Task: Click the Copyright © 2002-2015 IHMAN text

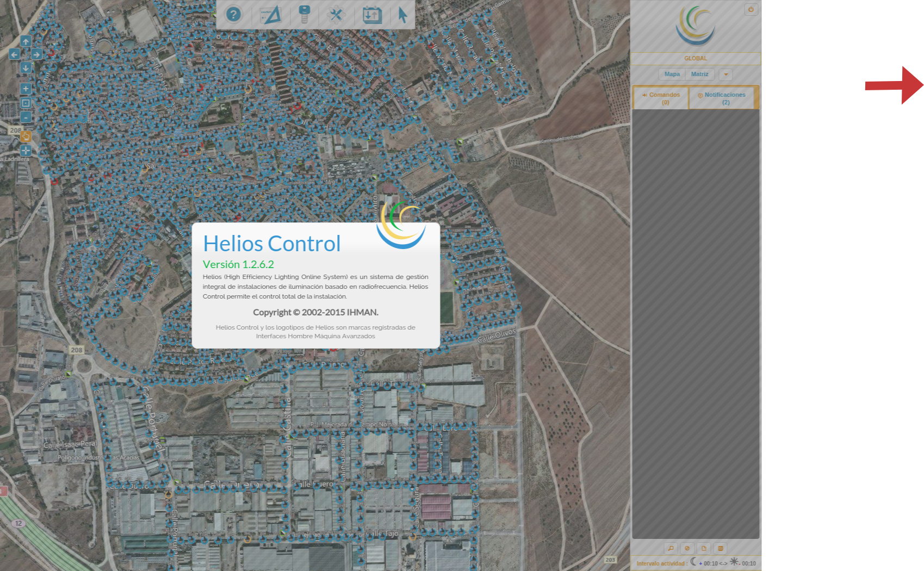Action: pyautogui.click(x=315, y=312)
